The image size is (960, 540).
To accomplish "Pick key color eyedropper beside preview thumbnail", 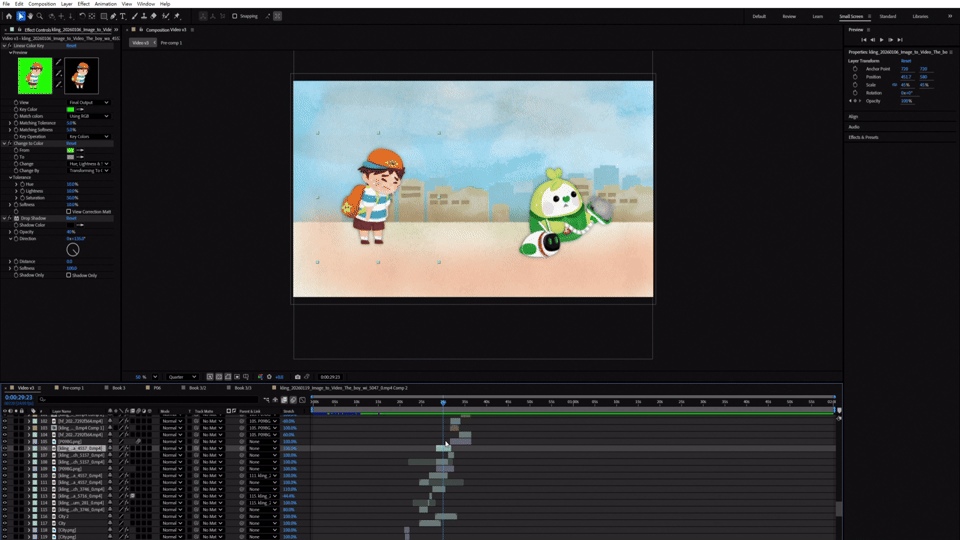I will coord(59,62).
